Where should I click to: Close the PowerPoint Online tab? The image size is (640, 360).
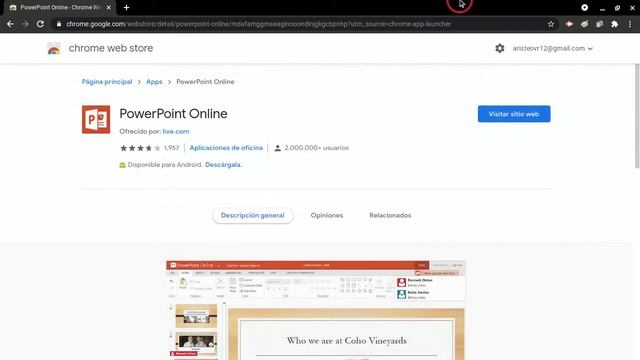pos(109,7)
